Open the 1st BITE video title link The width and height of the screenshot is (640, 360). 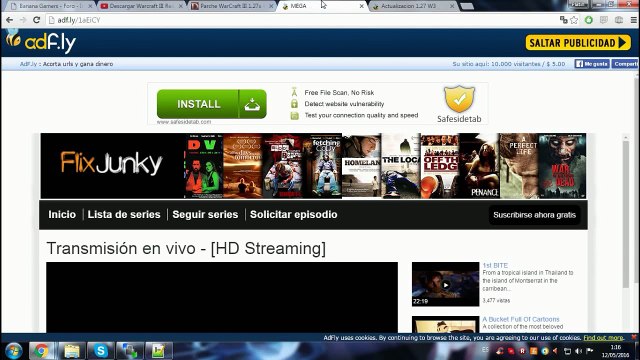[495, 265]
